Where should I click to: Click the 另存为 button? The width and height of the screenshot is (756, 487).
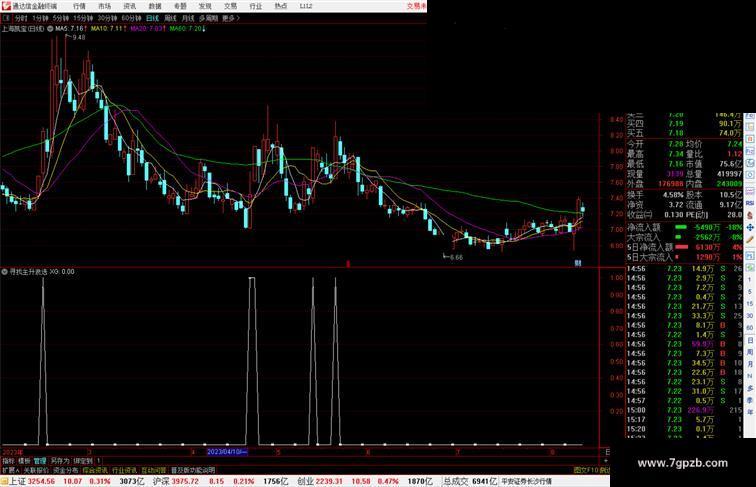point(60,461)
